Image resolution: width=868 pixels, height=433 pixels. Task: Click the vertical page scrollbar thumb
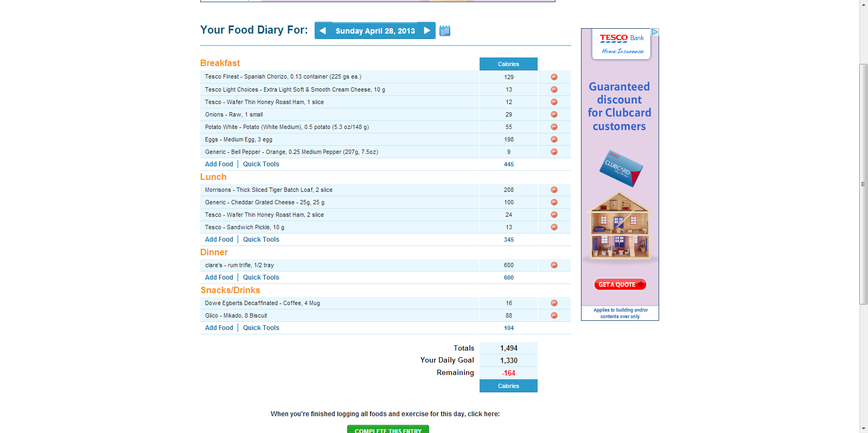(863, 184)
